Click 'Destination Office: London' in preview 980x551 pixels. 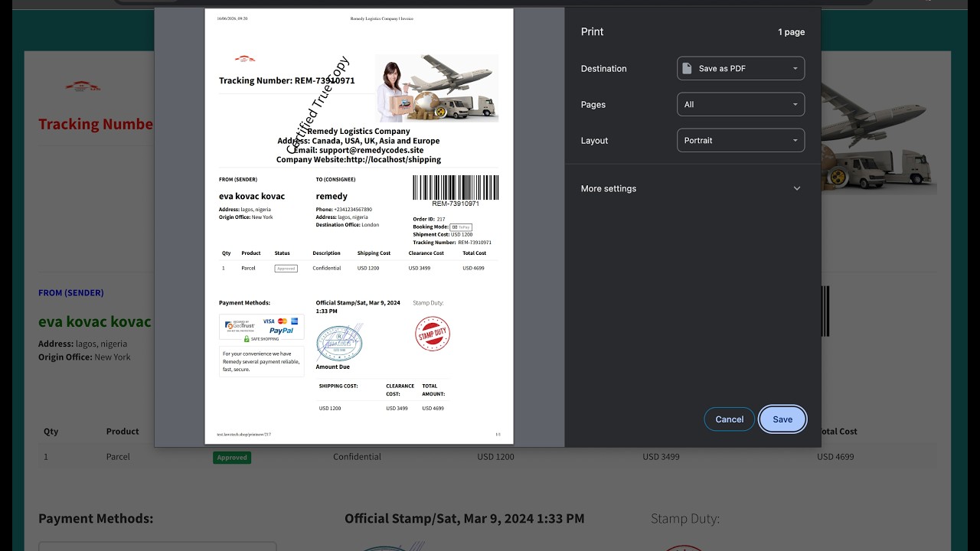click(x=348, y=225)
